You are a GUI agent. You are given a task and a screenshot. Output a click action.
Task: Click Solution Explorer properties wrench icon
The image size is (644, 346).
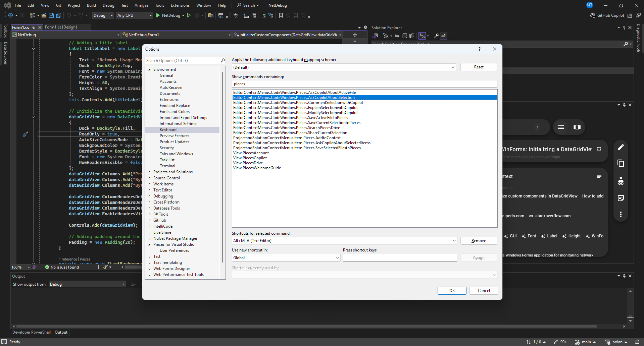(436, 36)
